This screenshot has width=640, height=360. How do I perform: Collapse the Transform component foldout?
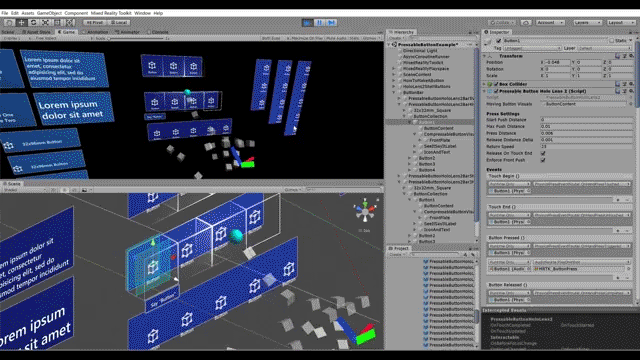484,56
